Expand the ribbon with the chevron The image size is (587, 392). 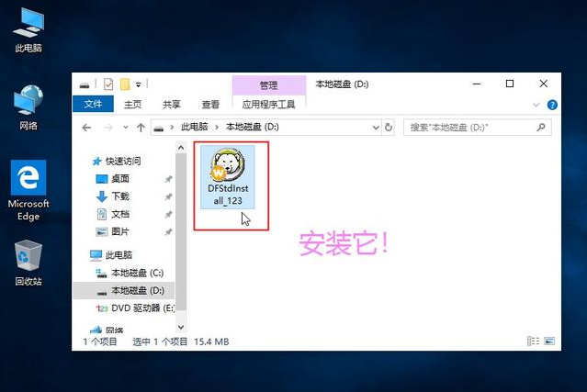tap(536, 105)
